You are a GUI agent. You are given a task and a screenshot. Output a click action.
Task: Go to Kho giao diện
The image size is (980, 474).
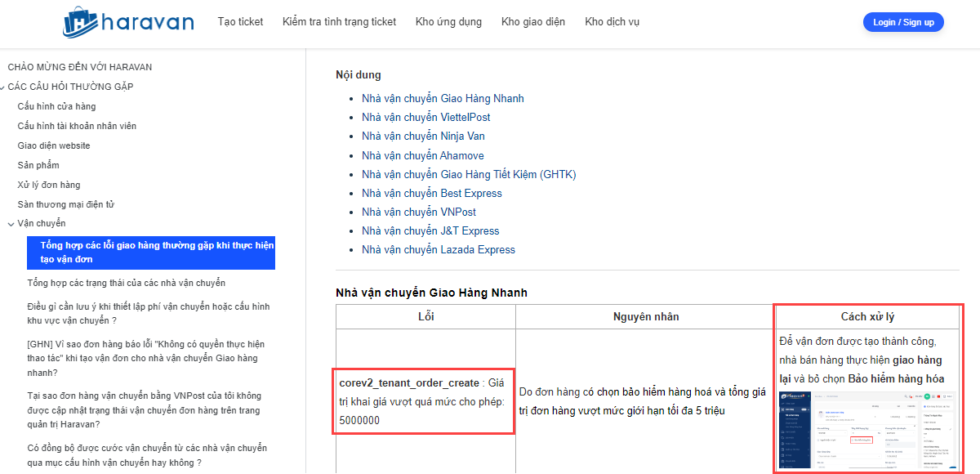pyautogui.click(x=533, y=22)
